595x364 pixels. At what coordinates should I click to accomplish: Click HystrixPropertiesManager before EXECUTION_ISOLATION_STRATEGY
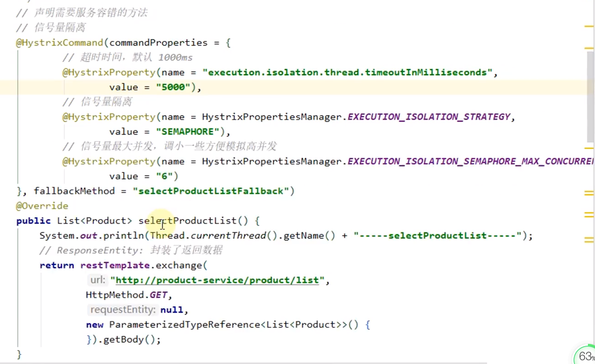click(x=272, y=117)
